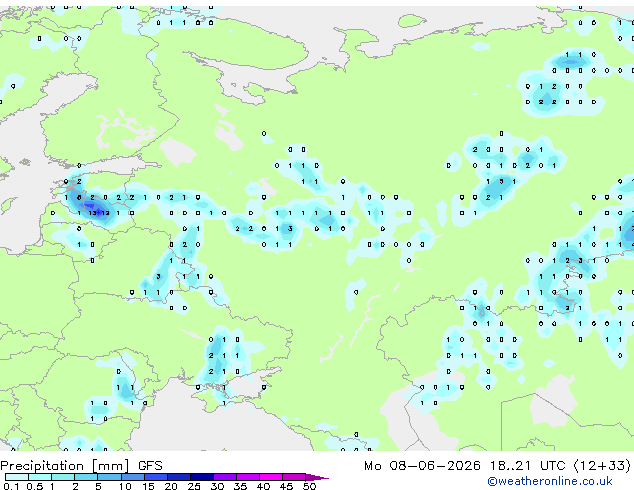Click the 'GFS' model label
634x490 pixels.
click(x=150, y=466)
